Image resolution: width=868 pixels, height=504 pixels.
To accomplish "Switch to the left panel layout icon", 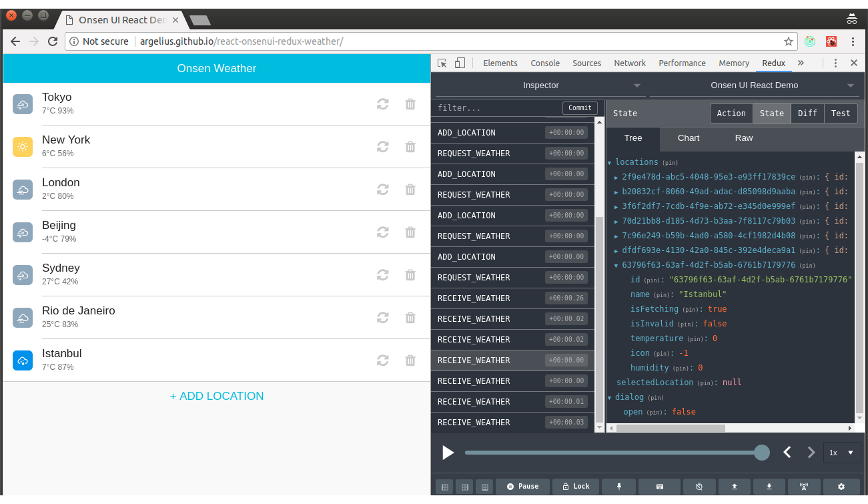I will 444,487.
